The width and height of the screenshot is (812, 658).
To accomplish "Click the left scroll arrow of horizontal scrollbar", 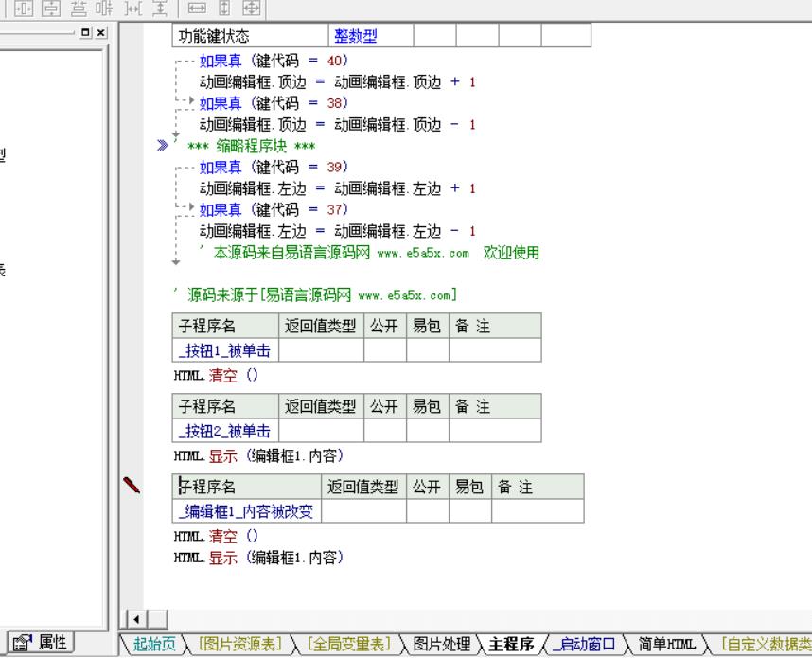I will [x=136, y=619].
